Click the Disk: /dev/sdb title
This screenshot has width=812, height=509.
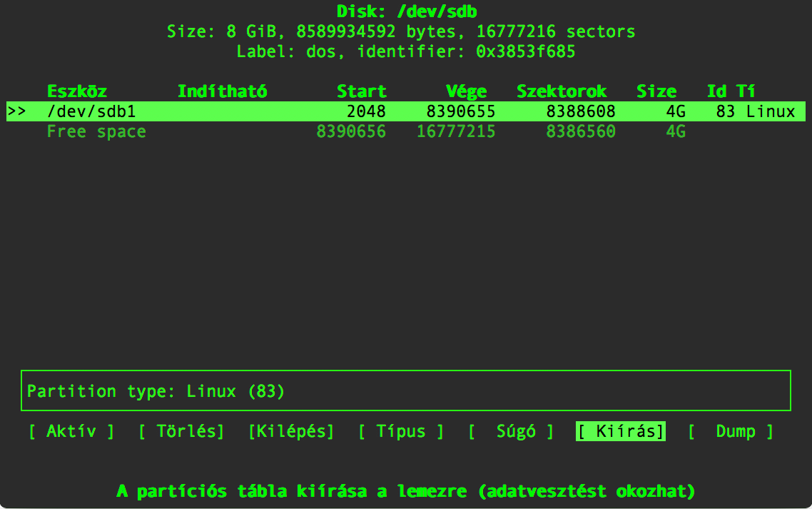(x=407, y=11)
